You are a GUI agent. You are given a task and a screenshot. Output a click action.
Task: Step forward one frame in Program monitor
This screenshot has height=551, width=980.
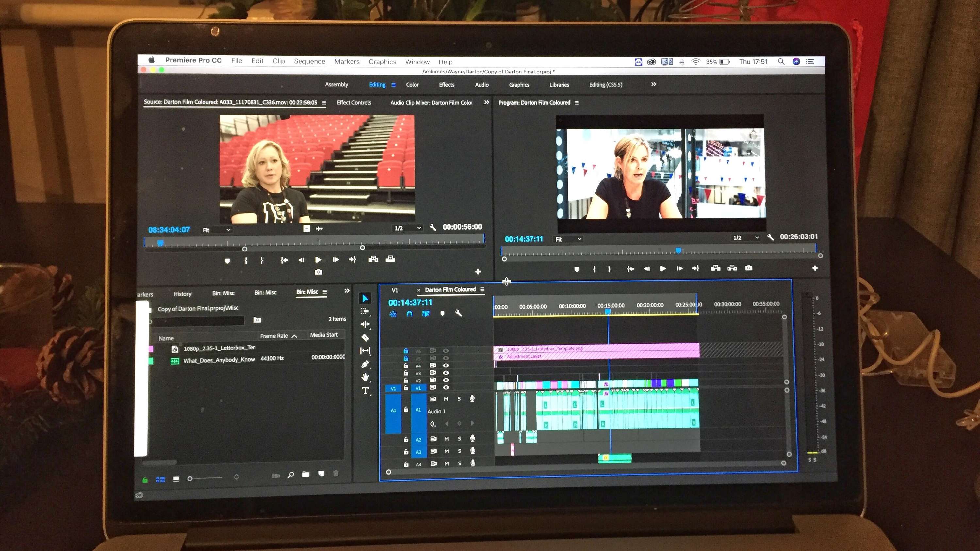click(679, 269)
